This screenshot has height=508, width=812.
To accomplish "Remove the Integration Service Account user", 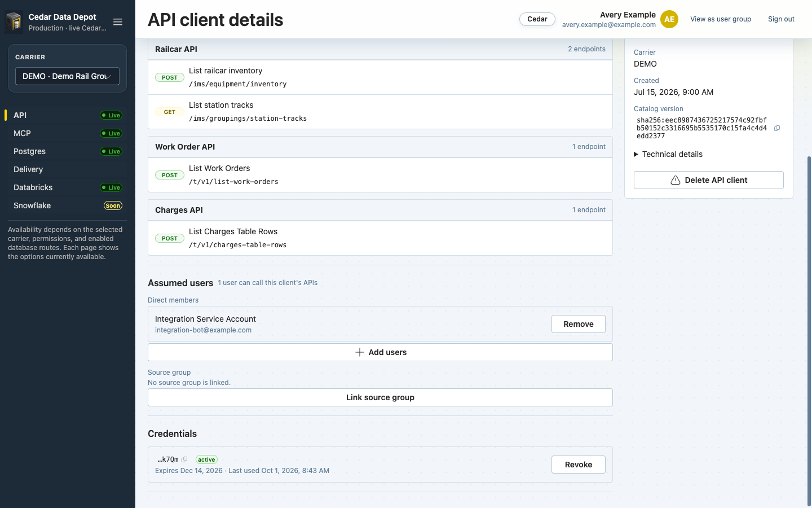I will point(579,324).
